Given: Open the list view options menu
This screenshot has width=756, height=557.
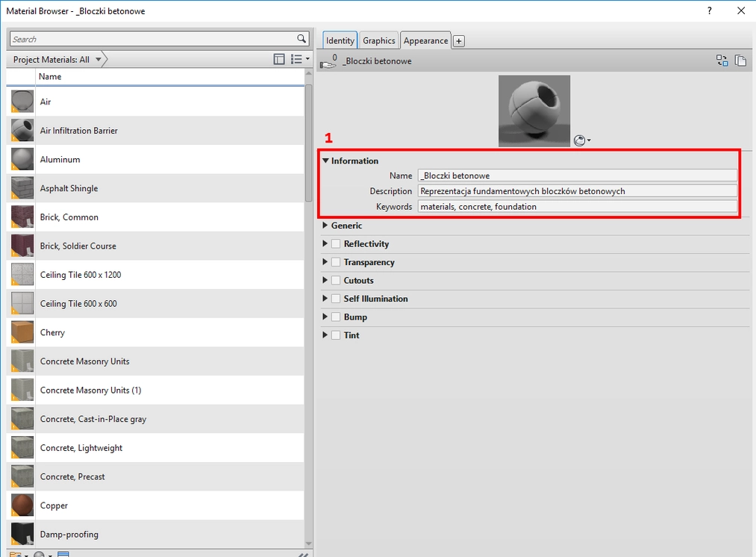Looking at the screenshot, I should tap(299, 59).
